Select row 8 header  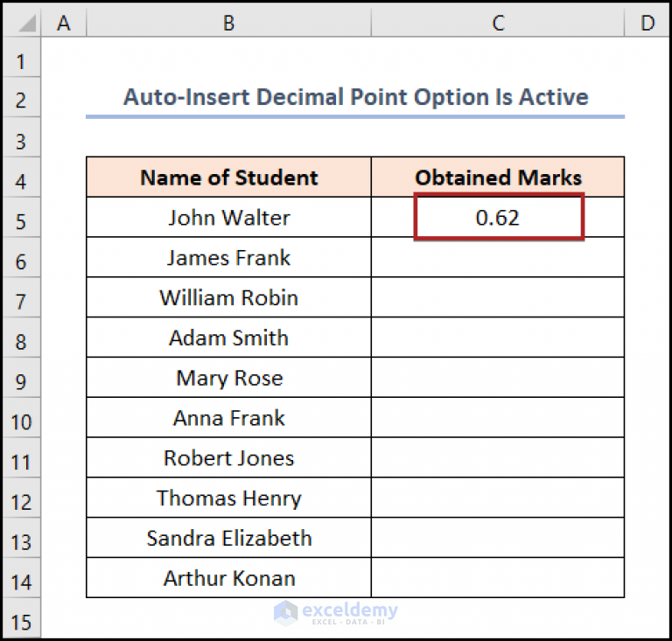click(21, 338)
